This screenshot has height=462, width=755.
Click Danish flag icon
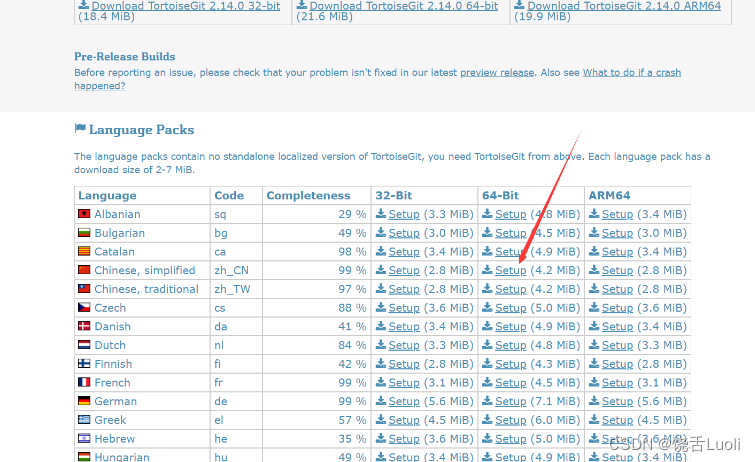point(84,326)
